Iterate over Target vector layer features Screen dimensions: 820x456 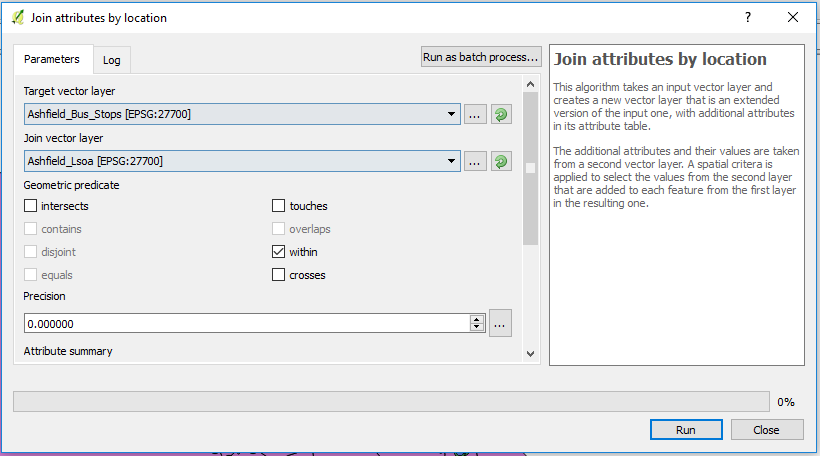(x=500, y=115)
